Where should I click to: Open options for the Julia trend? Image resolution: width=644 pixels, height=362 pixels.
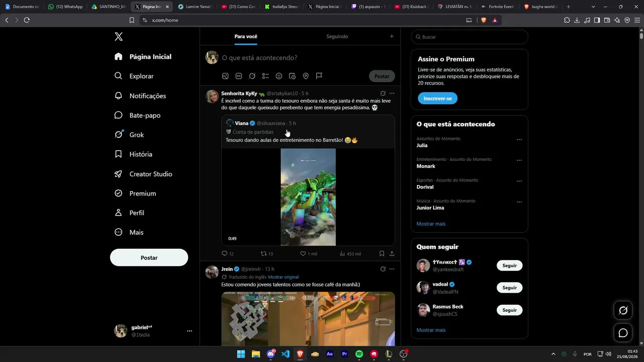519,140
